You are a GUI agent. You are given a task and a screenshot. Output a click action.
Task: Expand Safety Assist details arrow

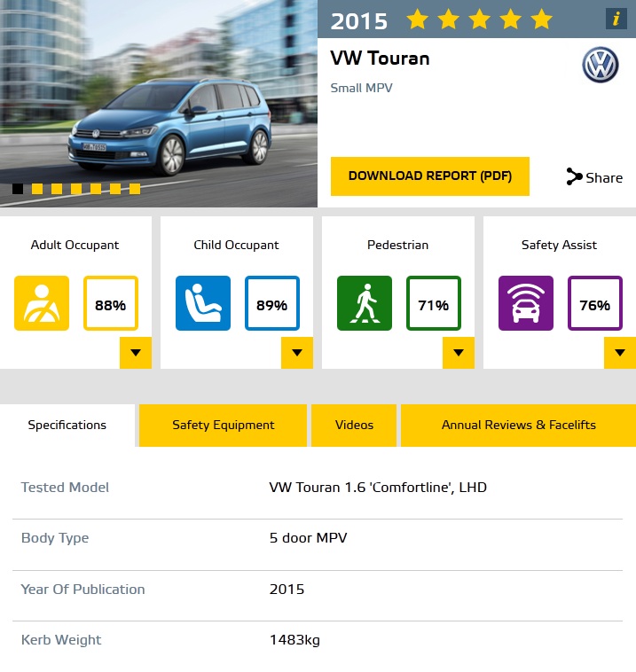tap(620, 353)
